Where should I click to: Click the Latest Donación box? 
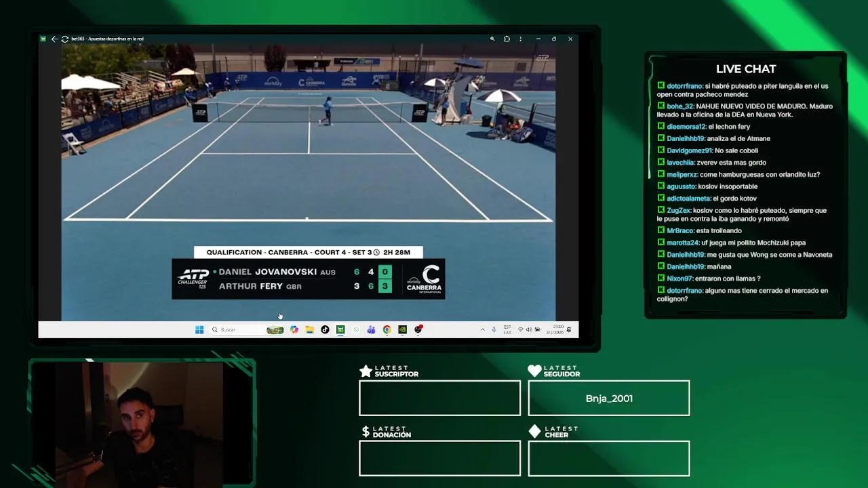coord(439,458)
